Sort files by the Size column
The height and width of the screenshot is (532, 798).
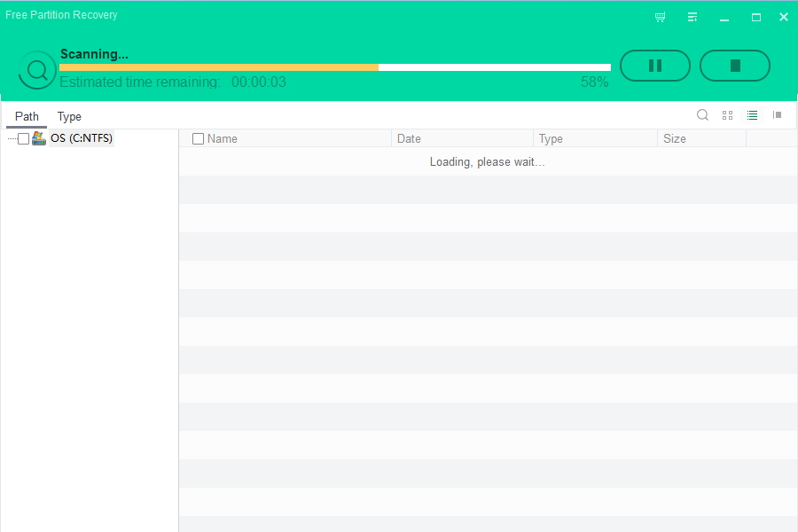[x=700, y=138]
